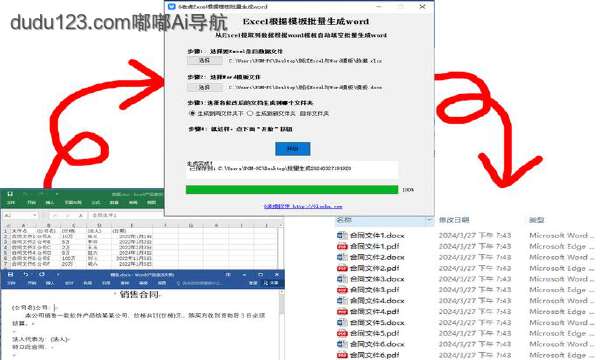Click the blue start button
600x360 pixels.
tap(293, 148)
